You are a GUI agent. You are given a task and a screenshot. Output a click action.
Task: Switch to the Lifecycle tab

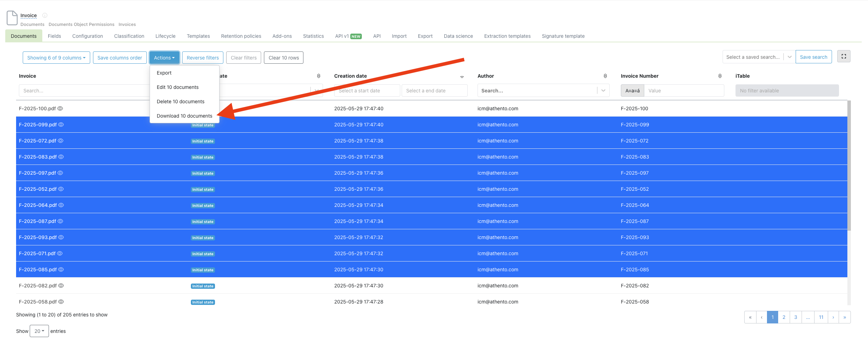[x=165, y=36]
